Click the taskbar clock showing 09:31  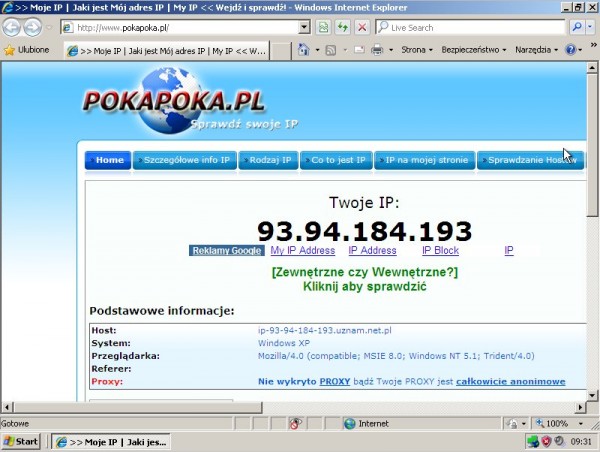tap(581, 442)
